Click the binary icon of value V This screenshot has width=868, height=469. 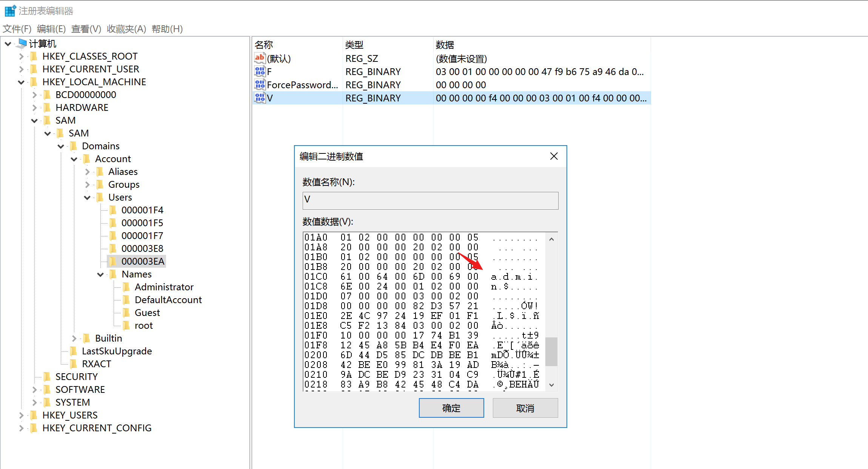click(260, 98)
